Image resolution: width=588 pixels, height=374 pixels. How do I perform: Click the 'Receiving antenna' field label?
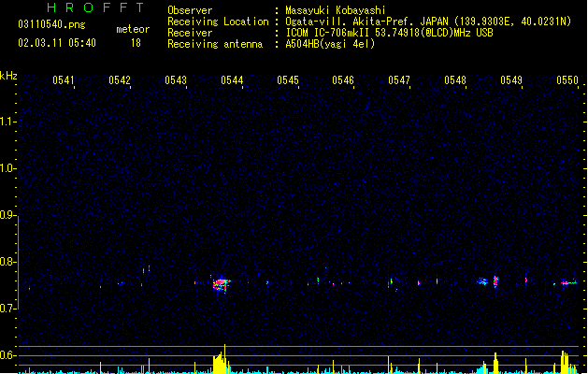[215, 44]
